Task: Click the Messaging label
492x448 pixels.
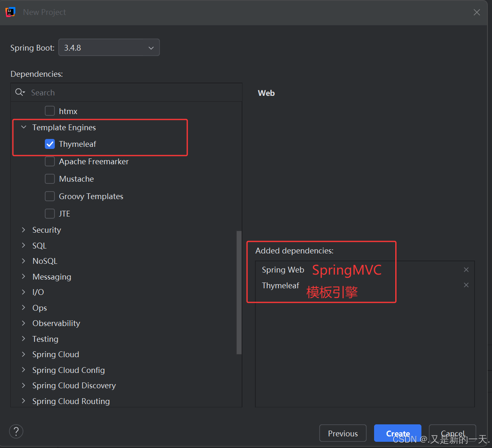Action: 52,277
